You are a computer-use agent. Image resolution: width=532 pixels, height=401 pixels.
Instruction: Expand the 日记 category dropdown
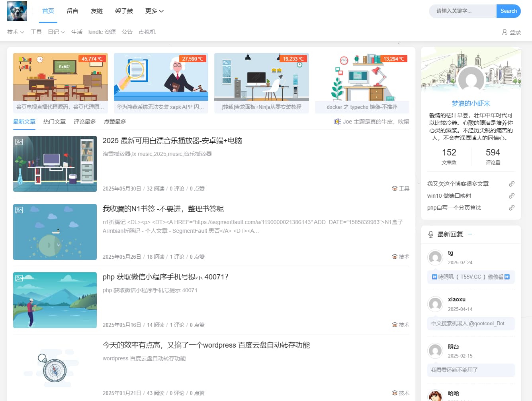[x=56, y=32]
